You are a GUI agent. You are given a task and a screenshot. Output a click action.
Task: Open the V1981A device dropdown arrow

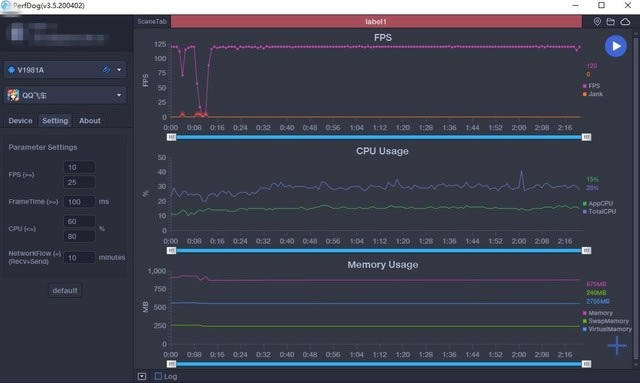119,70
